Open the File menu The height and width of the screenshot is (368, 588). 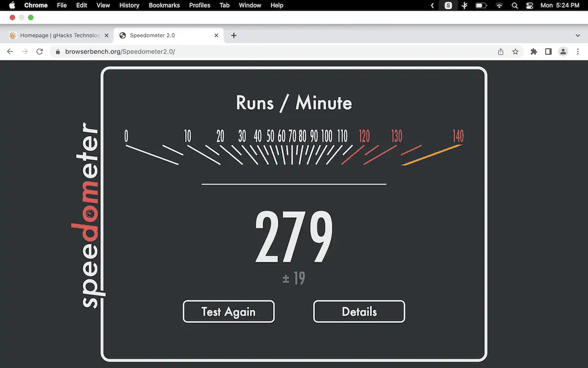point(62,5)
